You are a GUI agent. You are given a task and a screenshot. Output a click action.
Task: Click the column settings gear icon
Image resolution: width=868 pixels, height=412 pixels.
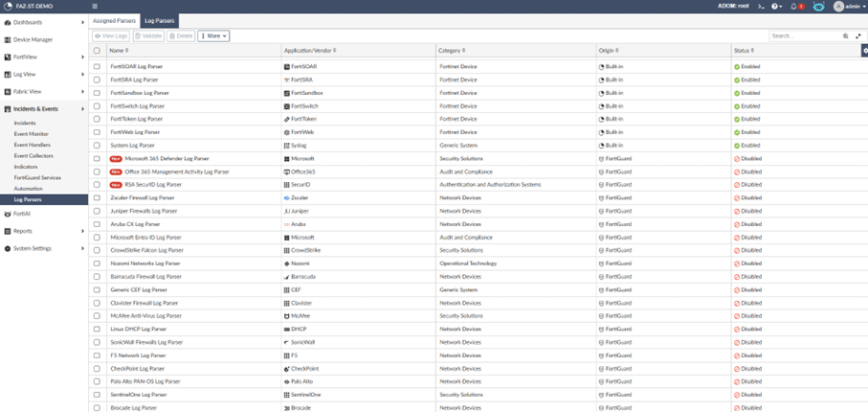click(865, 51)
